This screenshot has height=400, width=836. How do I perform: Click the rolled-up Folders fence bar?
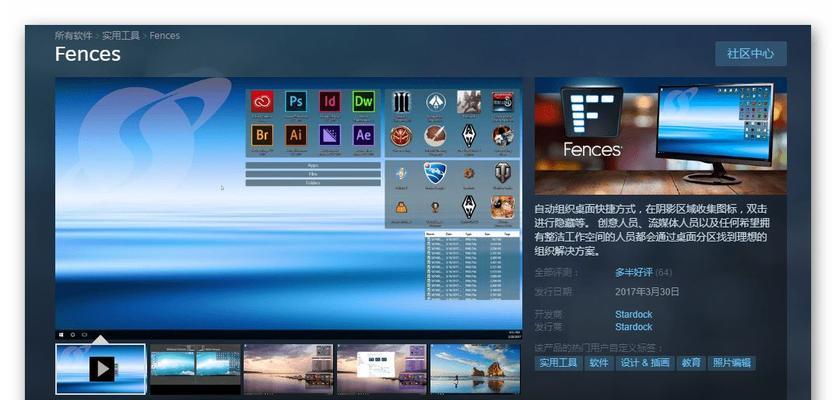coord(313,183)
